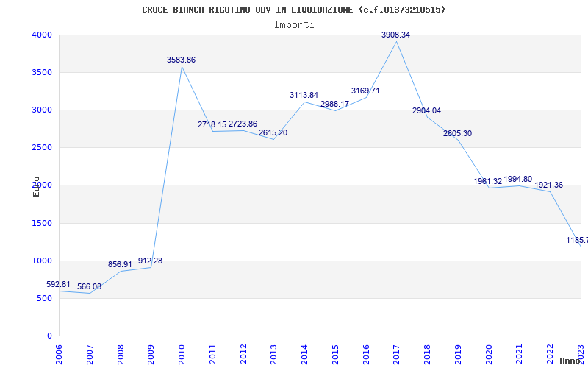Select the 2014 x-axis year label

click(x=304, y=355)
